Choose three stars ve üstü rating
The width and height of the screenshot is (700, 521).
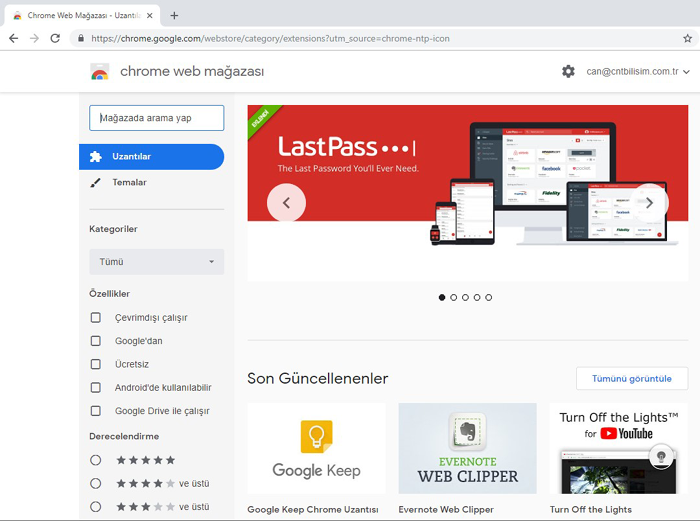click(96, 506)
